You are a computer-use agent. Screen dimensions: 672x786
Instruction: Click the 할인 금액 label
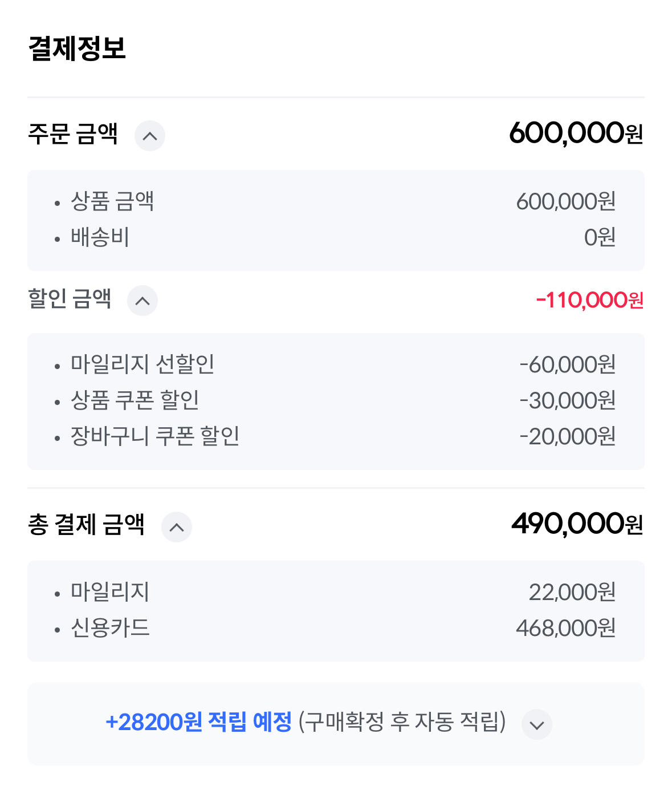pos(70,299)
